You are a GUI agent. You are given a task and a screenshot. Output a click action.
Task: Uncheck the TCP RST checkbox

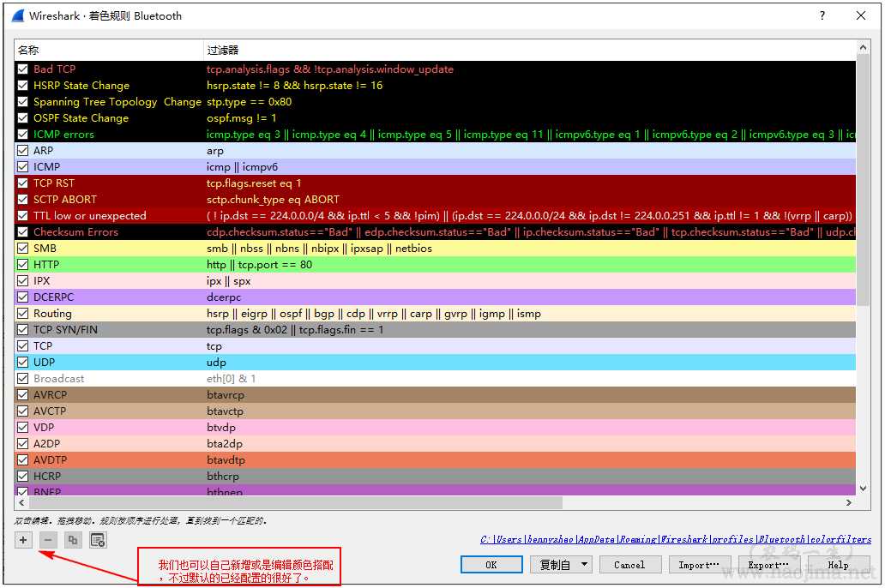pyautogui.click(x=22, y=183)
